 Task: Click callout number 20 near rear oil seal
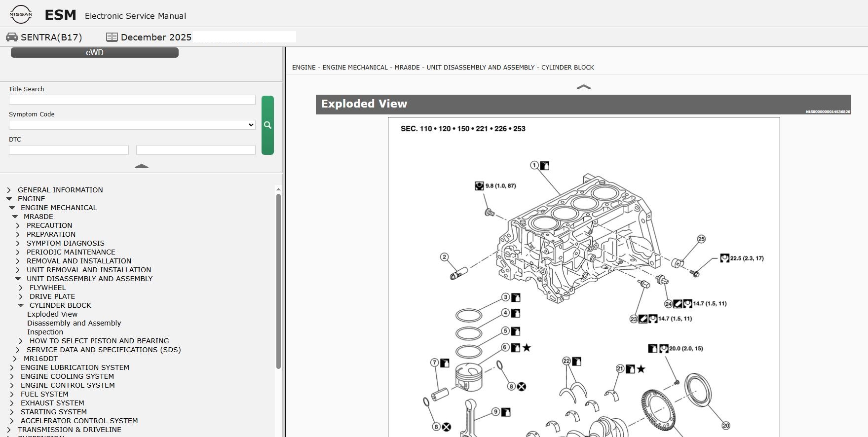pos(725,426)
